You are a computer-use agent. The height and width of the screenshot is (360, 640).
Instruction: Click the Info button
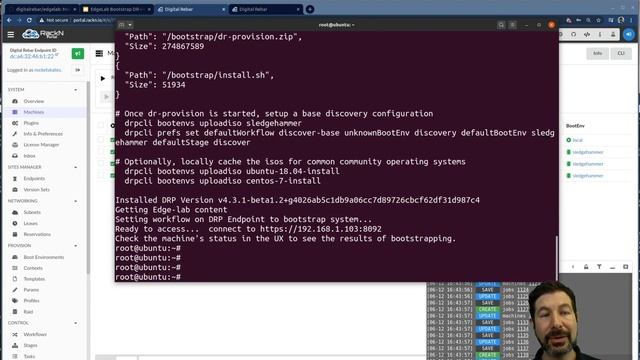coord(597,53)
